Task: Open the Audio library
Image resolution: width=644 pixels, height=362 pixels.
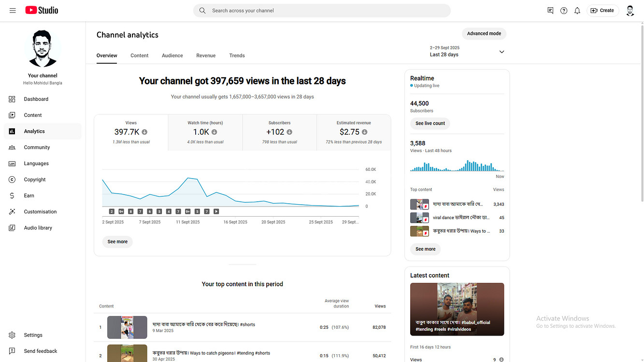Action: [38, 228]
